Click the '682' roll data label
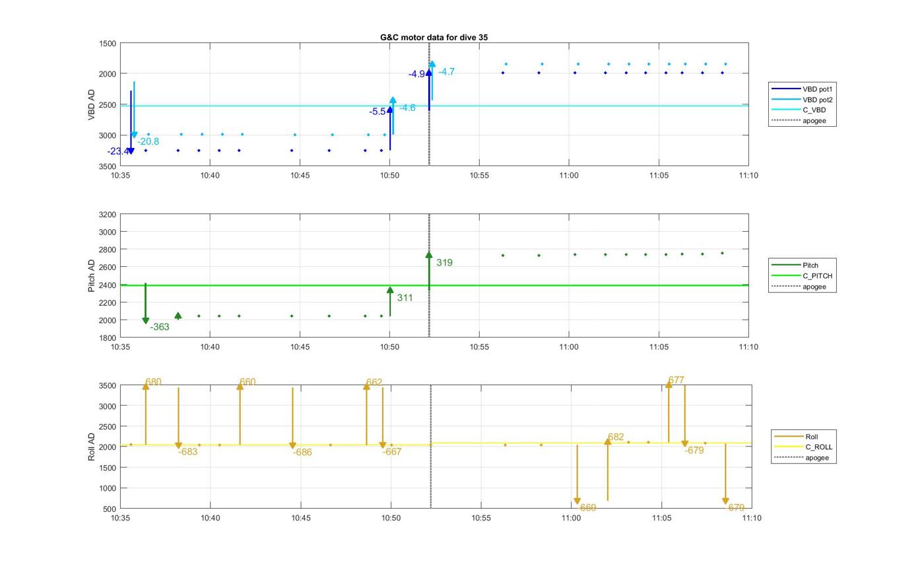The width and height of the screenshot is (924, 572). (616, 437)
